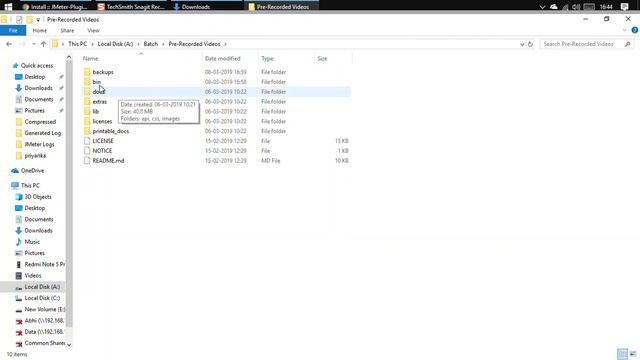Viewport: 640px width, 360px height.
Task: Click This PC in address breadcrumb
Action: 78,44
